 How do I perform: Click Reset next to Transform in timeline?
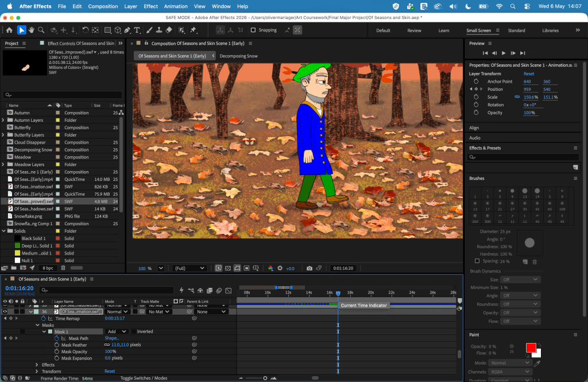pyautogui.click(x=110, y=371)
